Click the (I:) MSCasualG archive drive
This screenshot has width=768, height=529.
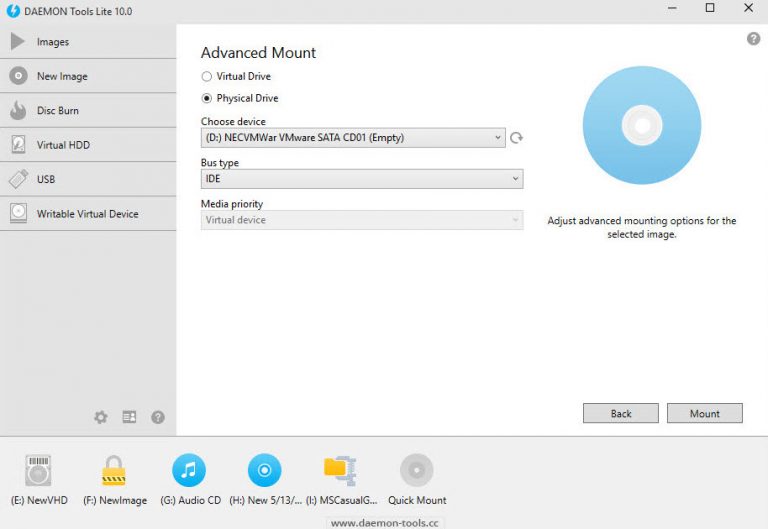340,470
